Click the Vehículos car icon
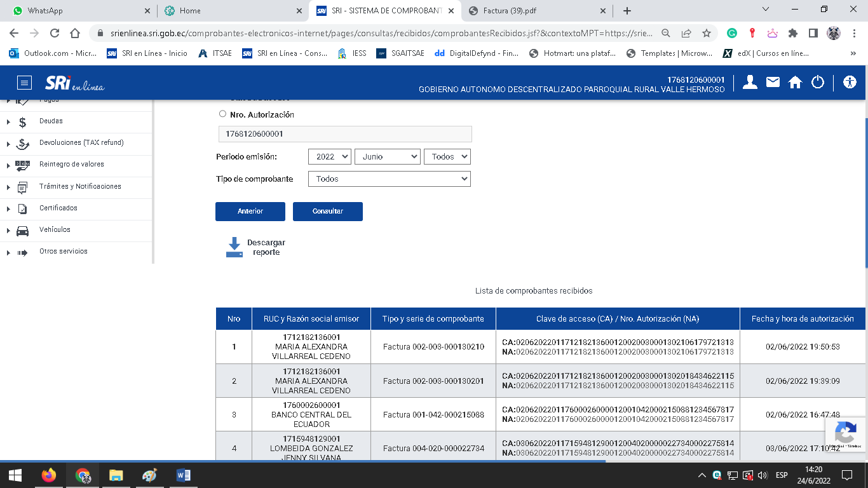 (23, 230)
